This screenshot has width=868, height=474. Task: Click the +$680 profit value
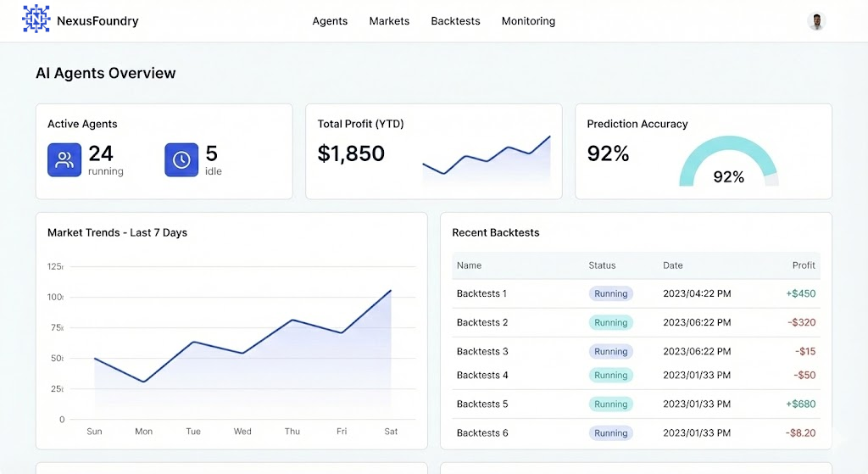tap(800, 404)
